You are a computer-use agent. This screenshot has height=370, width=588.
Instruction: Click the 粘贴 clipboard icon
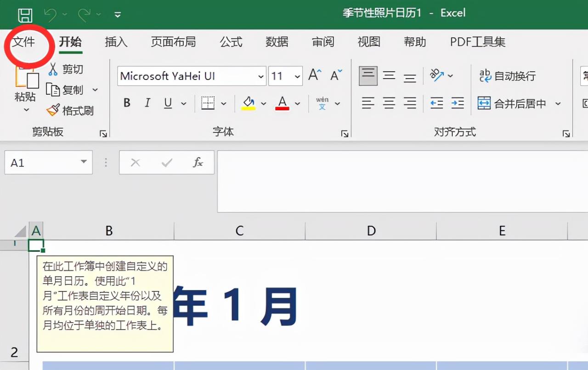tap(27, 77)
